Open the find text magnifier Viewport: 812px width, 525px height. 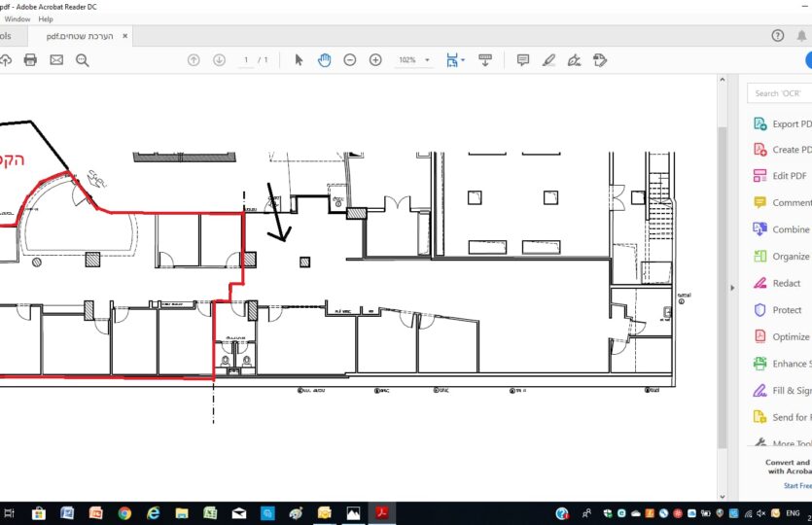coord(83,60)
